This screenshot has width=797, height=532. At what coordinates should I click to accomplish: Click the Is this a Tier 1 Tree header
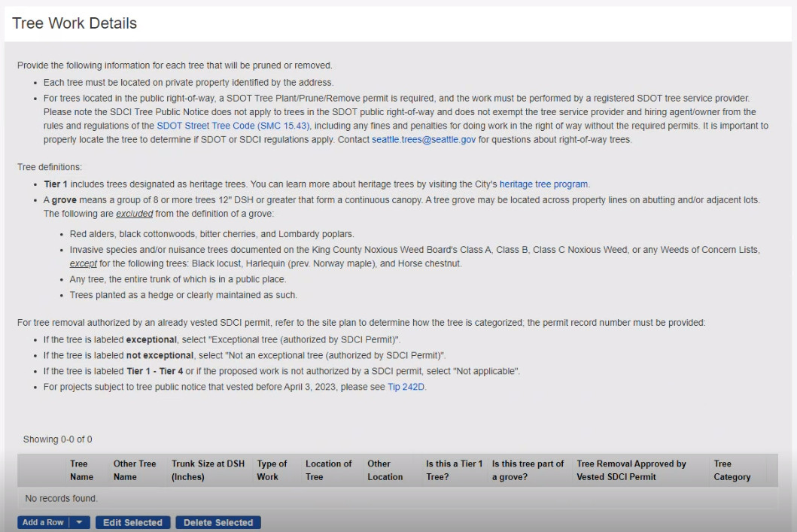tap(454, 470)
